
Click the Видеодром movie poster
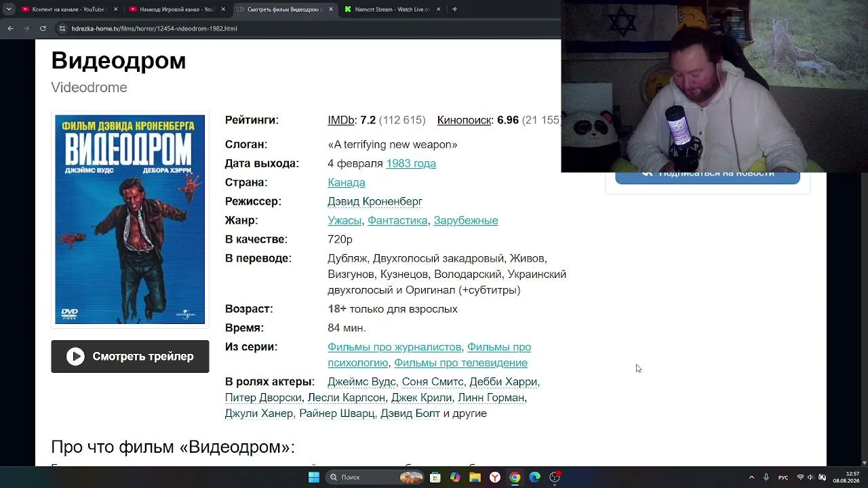coord(130,220)
